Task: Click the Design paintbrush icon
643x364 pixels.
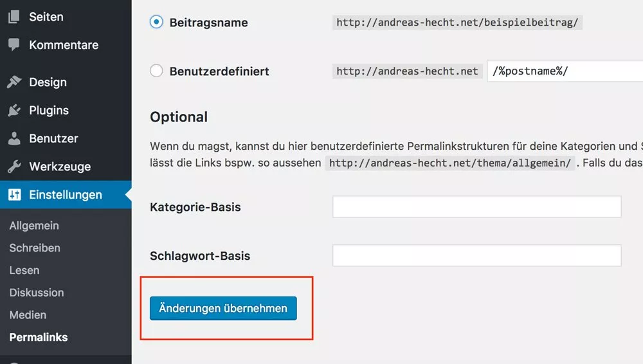Action: [14, 82]
